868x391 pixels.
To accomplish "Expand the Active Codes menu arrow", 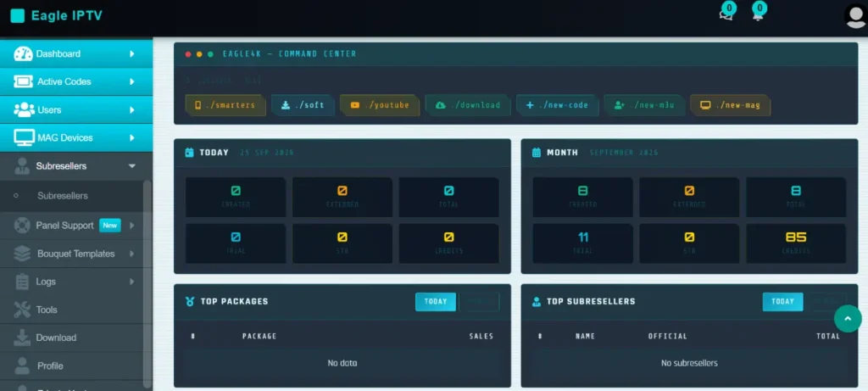I will pyautogui.click(x=131, y=81).
